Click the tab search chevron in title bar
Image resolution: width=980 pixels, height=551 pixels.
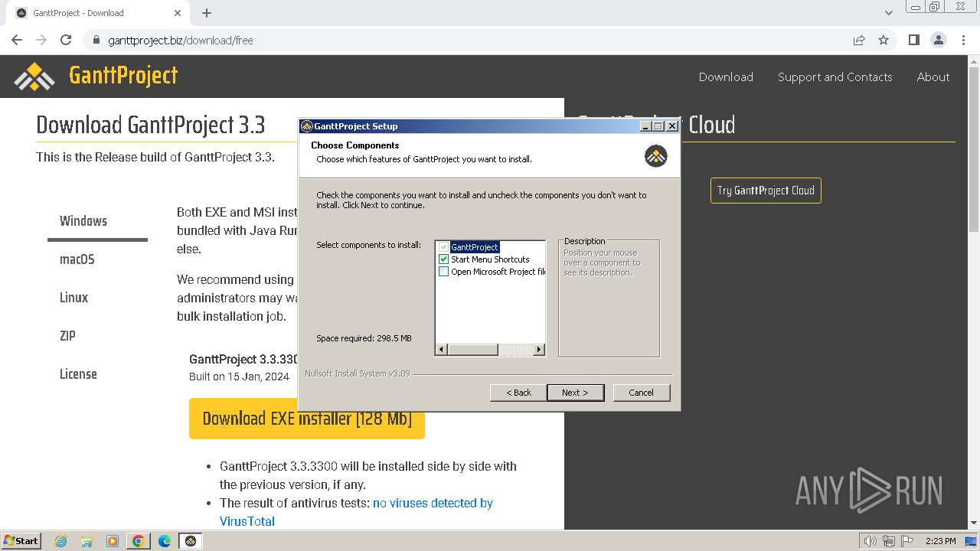(x=889, y=13)
